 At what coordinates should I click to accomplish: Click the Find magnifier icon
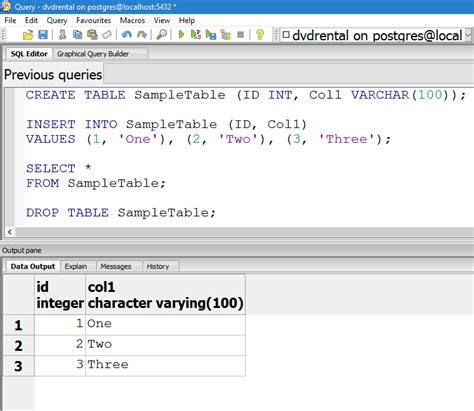click(162, 35)
